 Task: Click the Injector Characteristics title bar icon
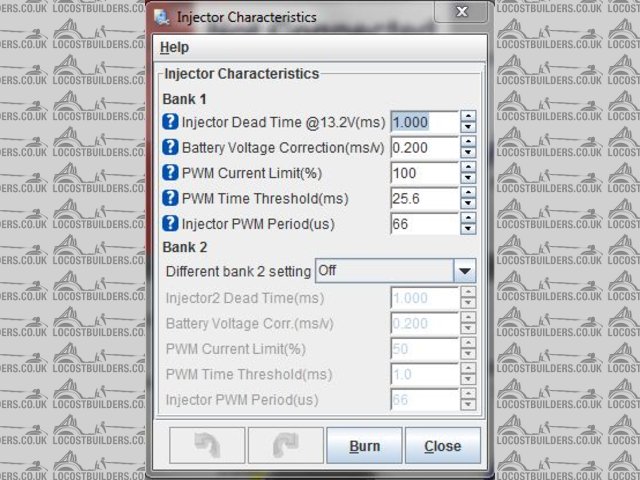[162, 17]
